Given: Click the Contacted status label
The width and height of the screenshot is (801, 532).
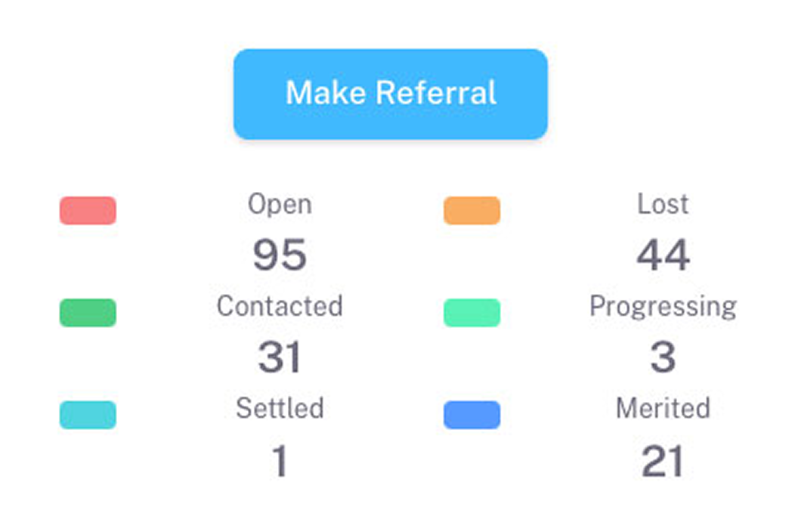Looking at the screenshot, I should coord(280,306).
